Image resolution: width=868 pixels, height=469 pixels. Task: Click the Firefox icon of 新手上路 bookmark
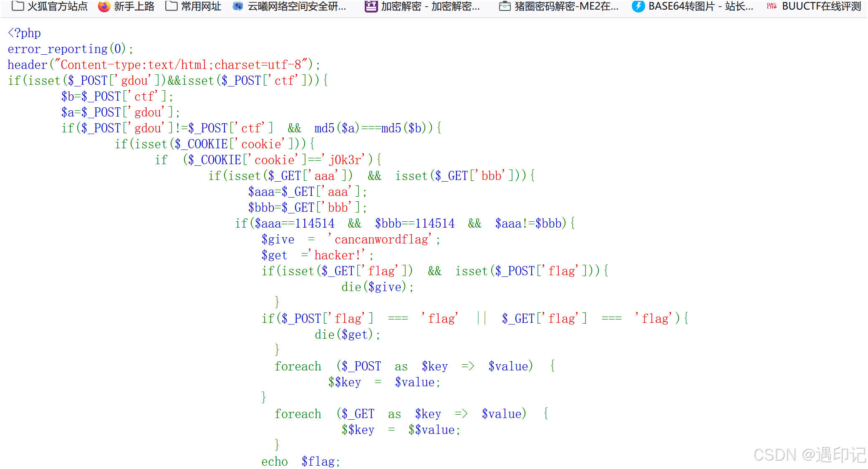pyautogui.click(x=104, y=6)
